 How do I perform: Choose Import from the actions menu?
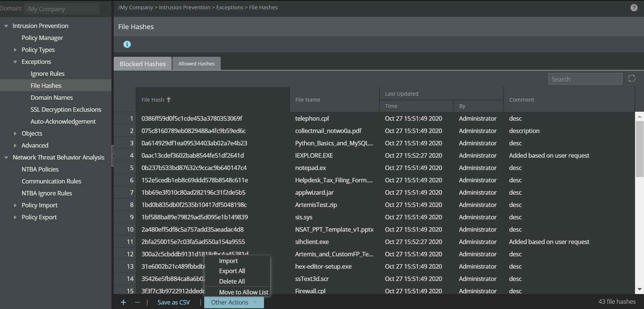click(x=229, y=261)
